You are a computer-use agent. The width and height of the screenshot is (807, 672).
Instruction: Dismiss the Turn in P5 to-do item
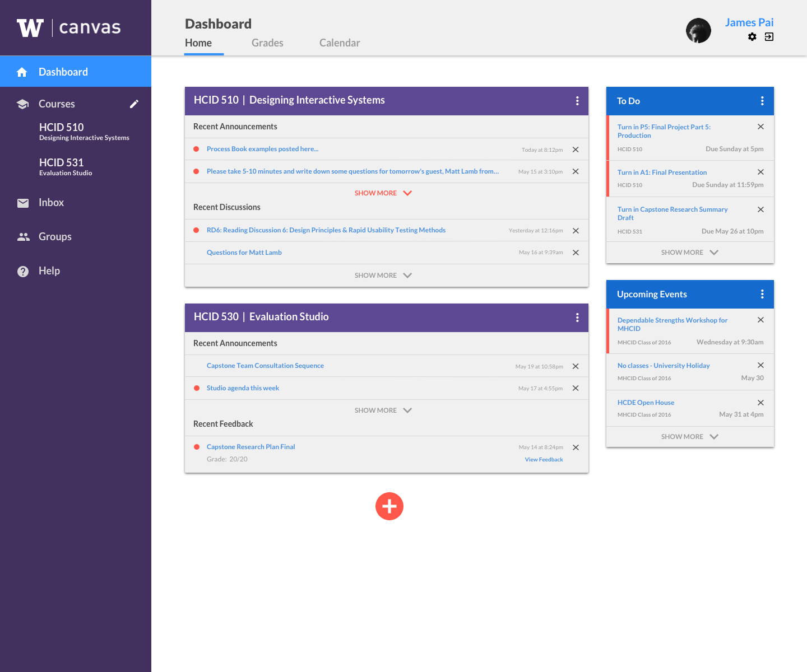coord(760,127)
